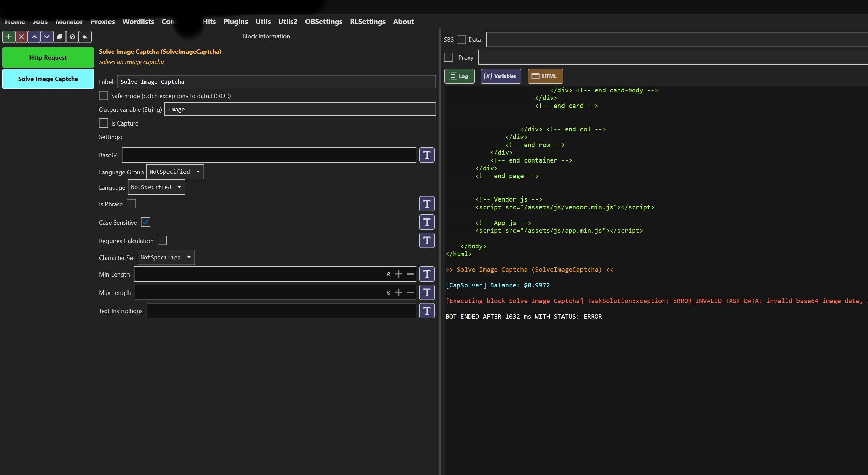Show the Variables view
This screenshot has width=868, height=475.
(x=501, y=76)
